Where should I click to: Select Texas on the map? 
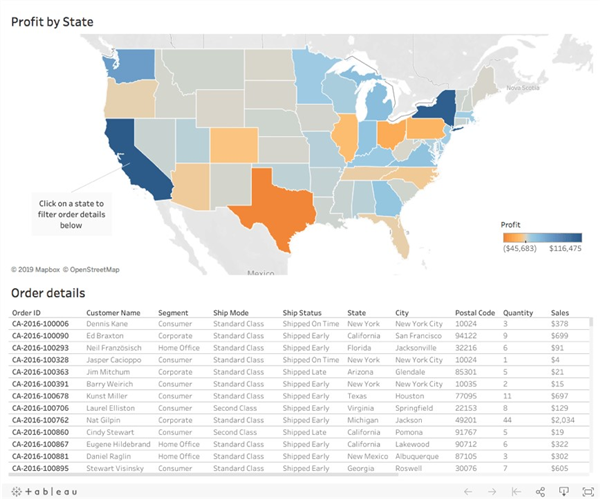tap(278, 207)
